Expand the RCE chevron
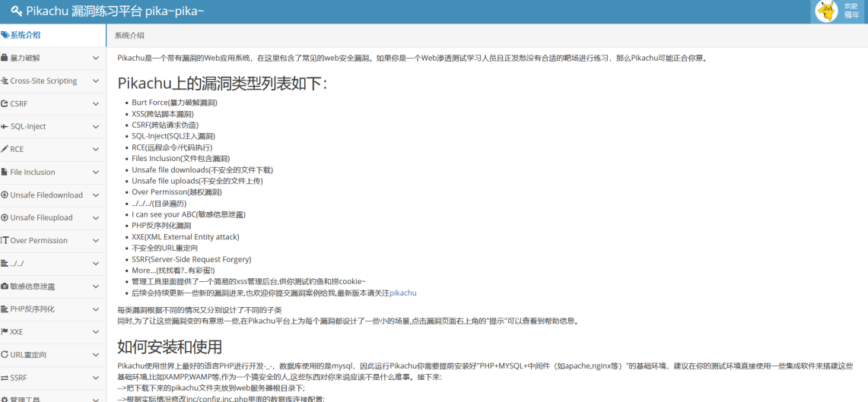The width and height of the screenshot is (868, 402). pos(96,149)
